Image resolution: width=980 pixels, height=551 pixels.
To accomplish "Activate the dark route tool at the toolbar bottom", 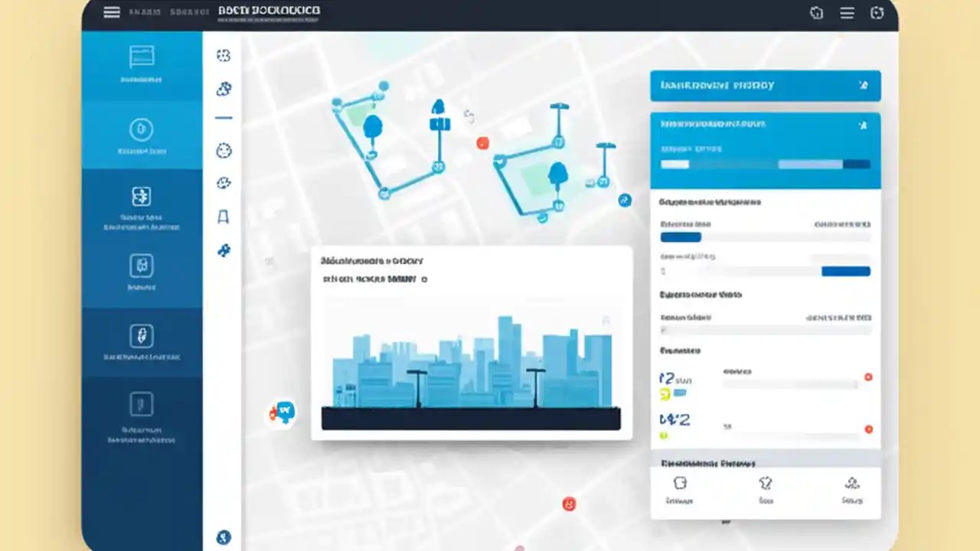I will tap(223, 536).
